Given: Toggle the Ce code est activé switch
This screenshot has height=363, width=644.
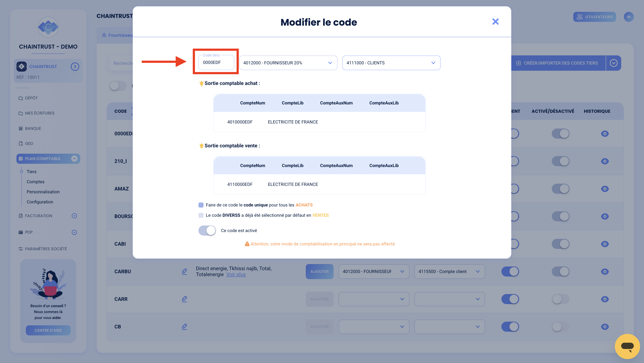Looking at the screenshot, I should pos(207,230).
